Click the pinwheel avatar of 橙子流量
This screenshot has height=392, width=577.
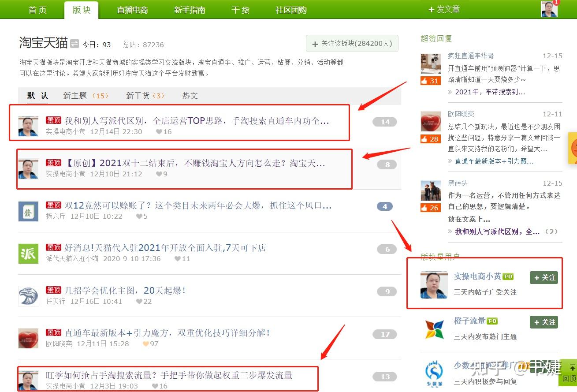(x=434, y=329)
